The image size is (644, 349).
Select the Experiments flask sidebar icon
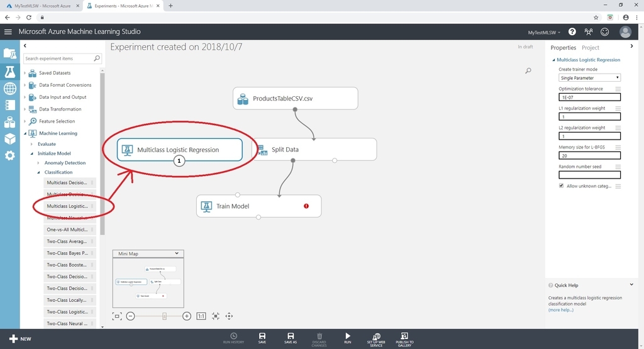tap(10, 72)
